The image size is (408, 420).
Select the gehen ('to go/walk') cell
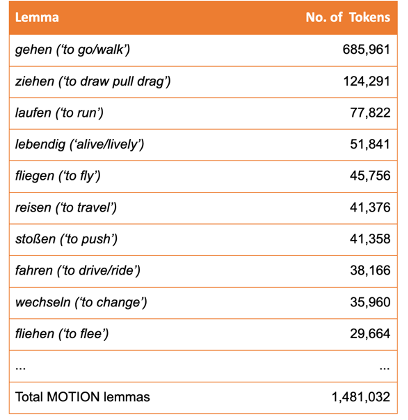click(73, 50)
